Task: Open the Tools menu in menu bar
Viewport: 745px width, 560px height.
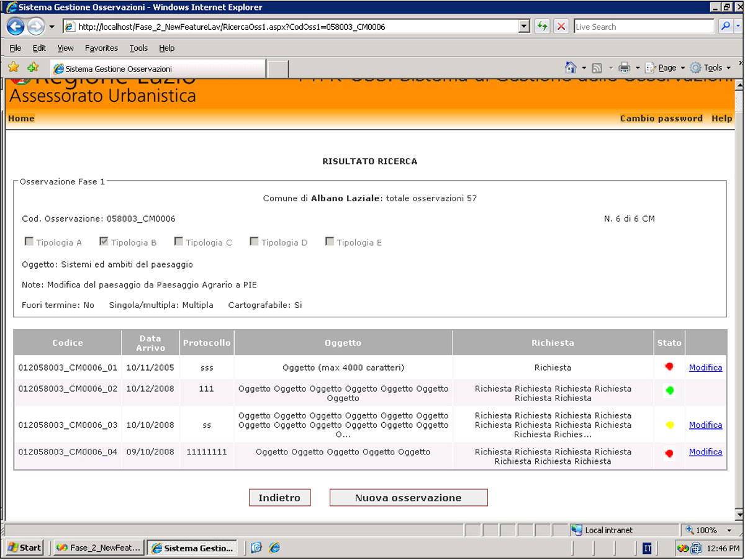Action: tap(138, 48)
